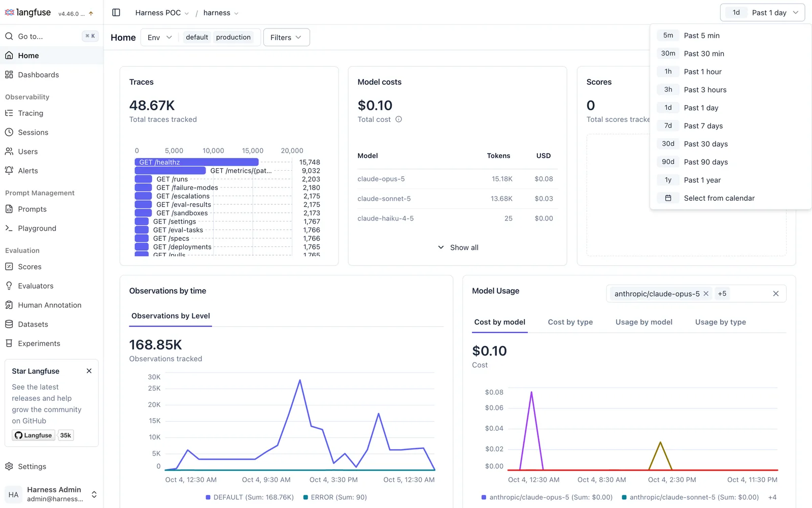Image resolution: width=812 pixels, height=508 pixels.
Task: Dismiss the Star Langfuse card
Action: 89,371
